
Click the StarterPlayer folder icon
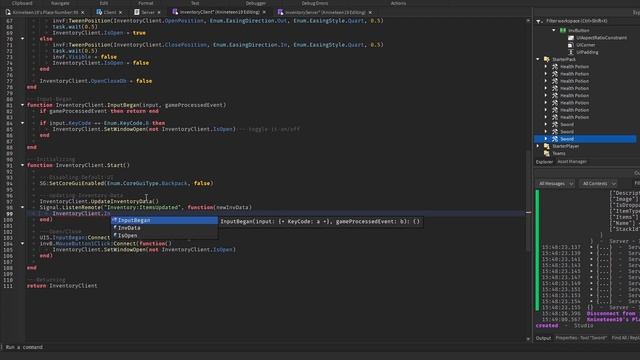[547, 146]
